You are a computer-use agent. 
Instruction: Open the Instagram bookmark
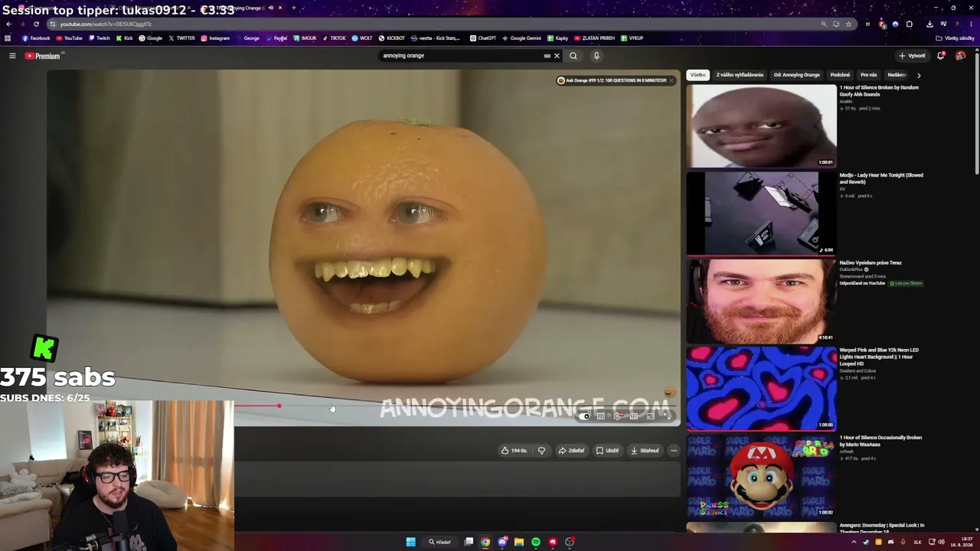click(215, 38)
